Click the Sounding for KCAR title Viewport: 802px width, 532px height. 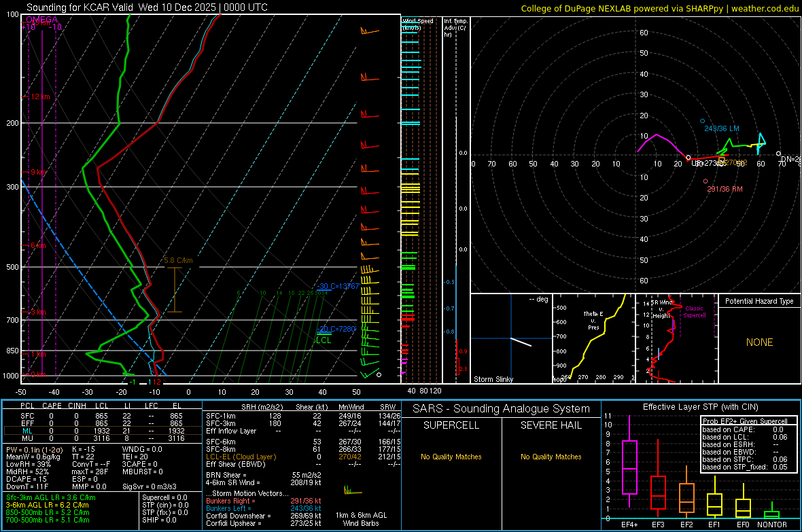[x=147, y=7]
